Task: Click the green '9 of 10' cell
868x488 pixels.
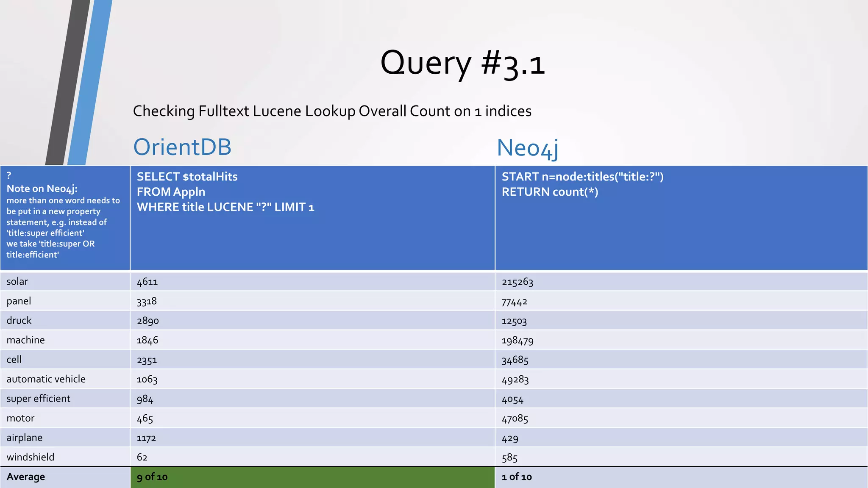Action: (x=312, y=477)
